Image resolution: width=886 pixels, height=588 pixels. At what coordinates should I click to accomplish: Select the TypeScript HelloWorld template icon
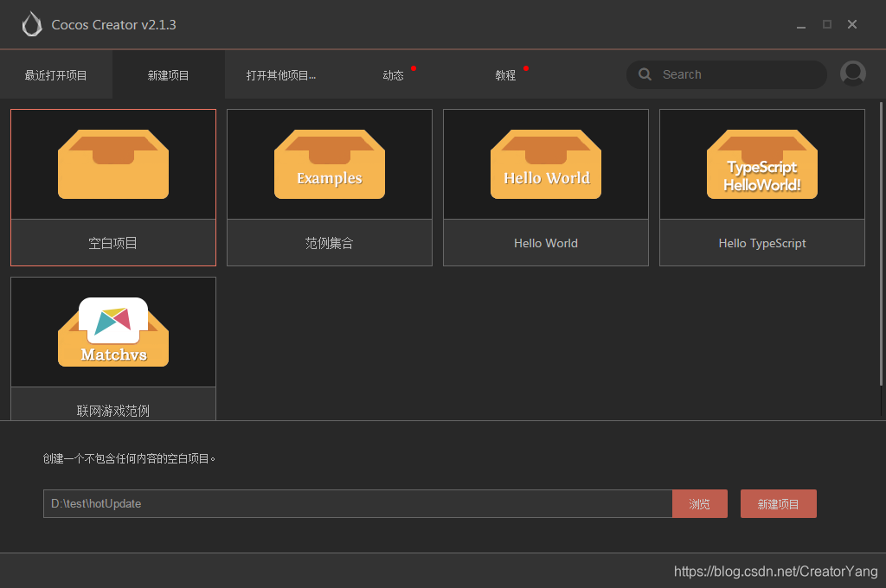click(762, 163)
